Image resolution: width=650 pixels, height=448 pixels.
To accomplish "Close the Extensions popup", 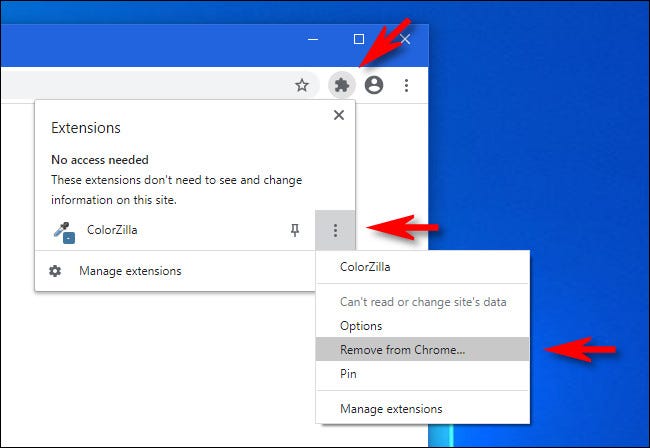I will click(x=339, y=115).
